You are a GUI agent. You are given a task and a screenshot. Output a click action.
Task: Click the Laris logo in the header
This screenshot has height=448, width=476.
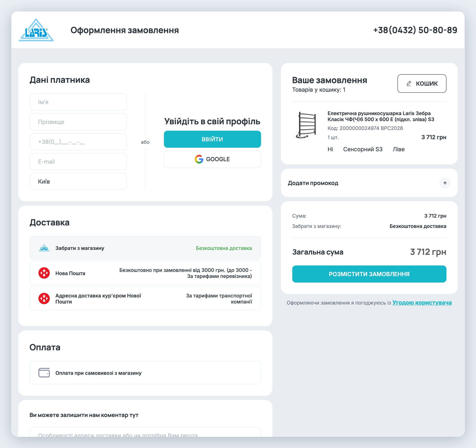coord(36,30)
